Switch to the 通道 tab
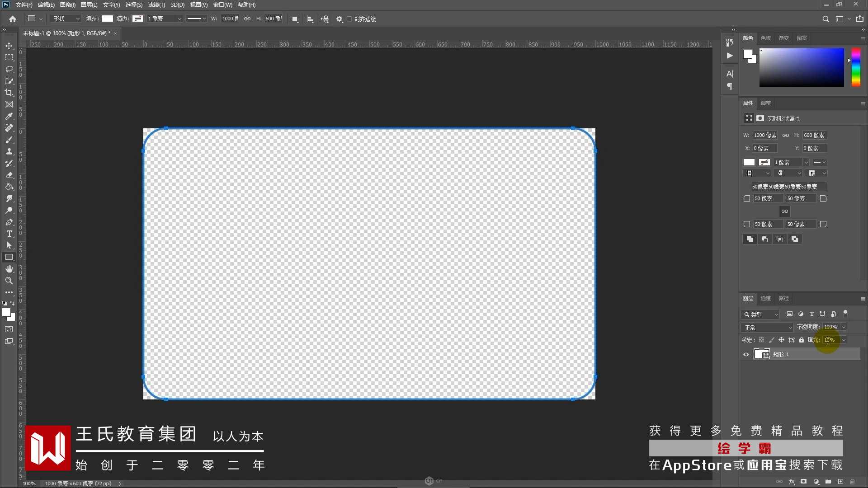Viewport: 868px width, 488px height. [765, 298]
